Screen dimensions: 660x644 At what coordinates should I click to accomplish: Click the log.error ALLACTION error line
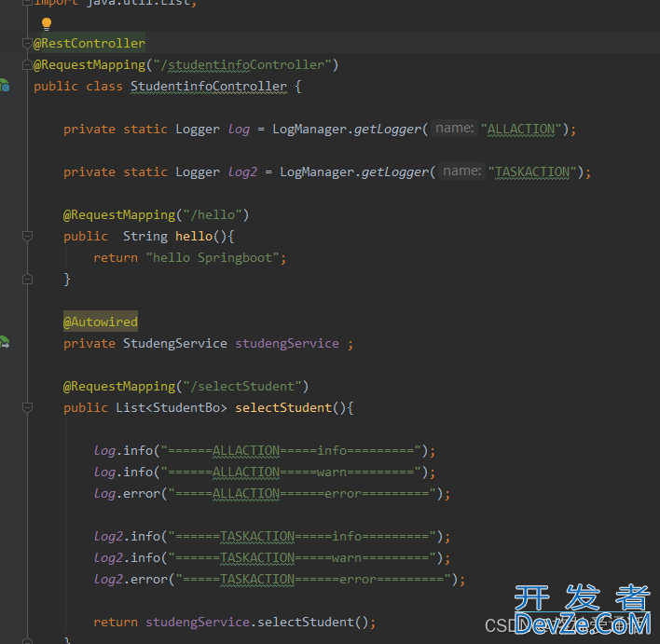pos(272,494)
